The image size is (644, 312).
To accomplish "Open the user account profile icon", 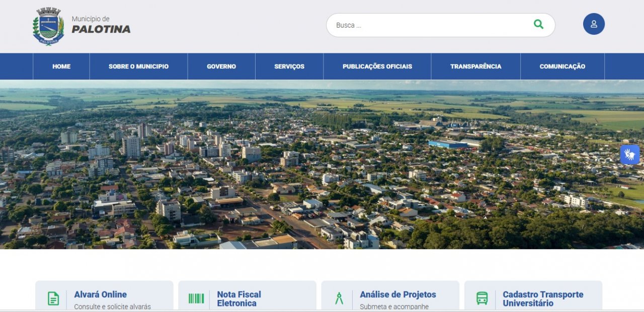I will [594, 24].
